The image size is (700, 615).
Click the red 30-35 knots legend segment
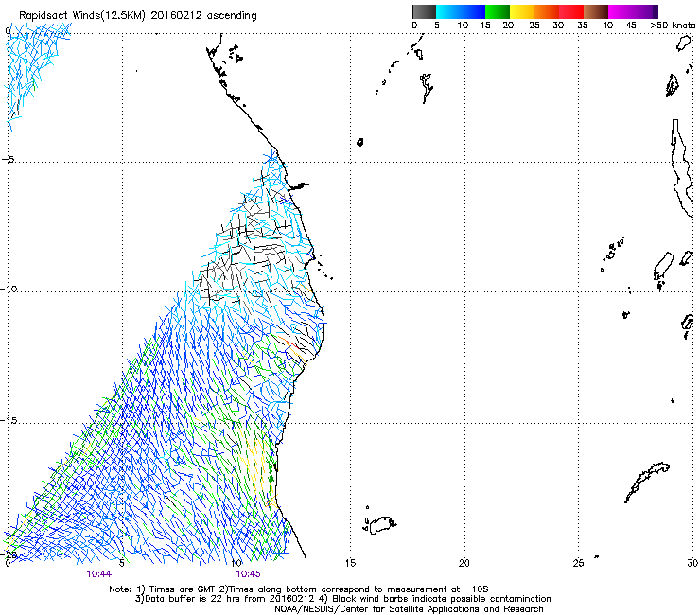[571, 11]
